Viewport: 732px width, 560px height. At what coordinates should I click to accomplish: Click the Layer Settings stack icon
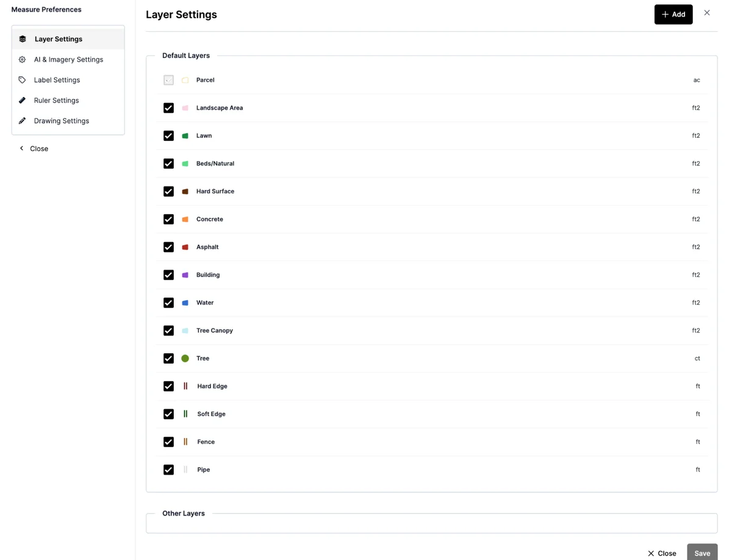pos(23,39)
